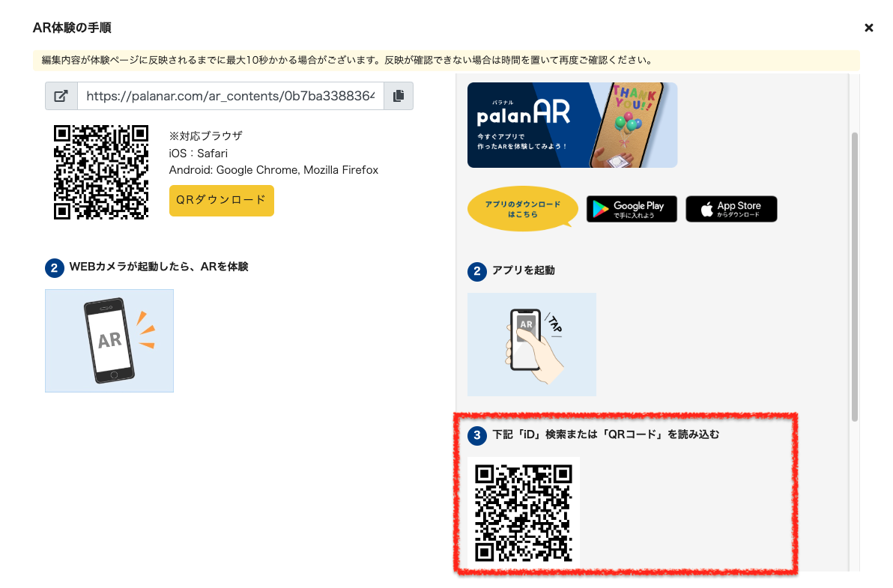Open the Google Play store badge
The height and width of the screenshot is (588, 893).
pyautogui.click(x=632, y=209)
